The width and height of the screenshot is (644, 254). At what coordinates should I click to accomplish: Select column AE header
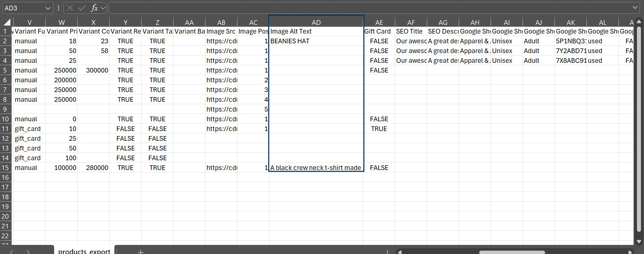point(379,23)
